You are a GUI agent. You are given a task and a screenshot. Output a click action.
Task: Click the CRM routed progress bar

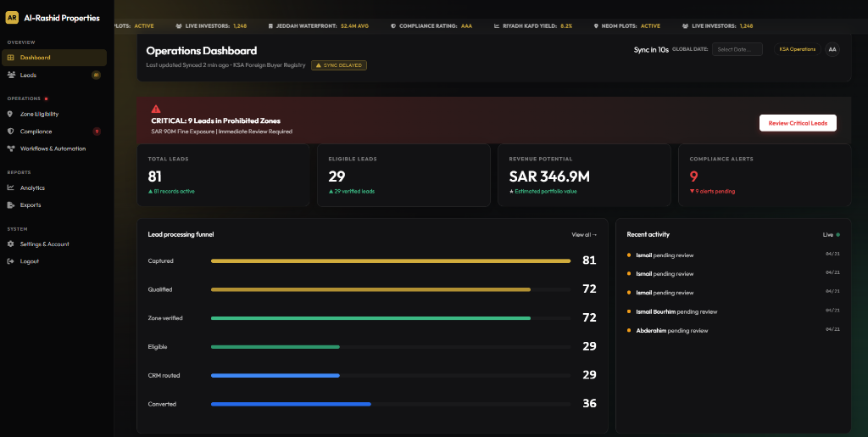(x=391, y=376)
